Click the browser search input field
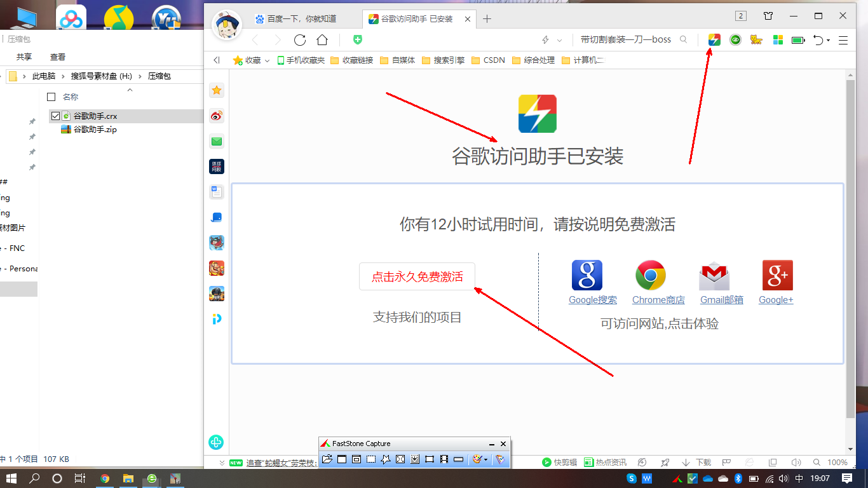The width and height of the screenshot is (868, 488). click(x=627, y=39)
